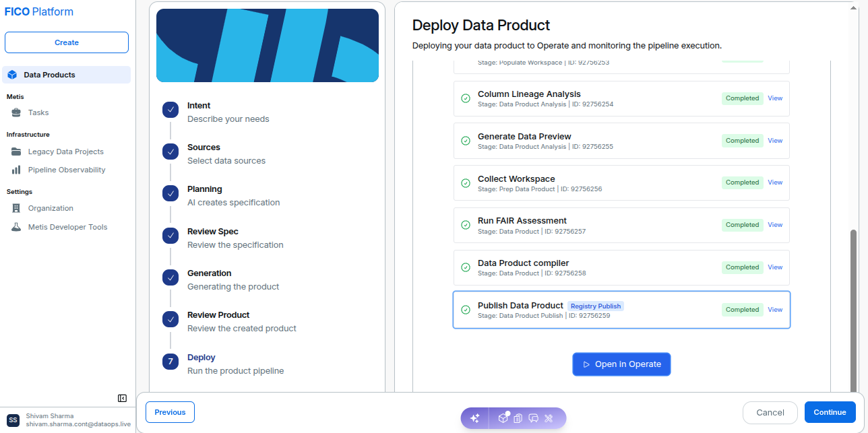
Task: Collapse the sidebar using the panel icon
Action: [x=122, y=398]
